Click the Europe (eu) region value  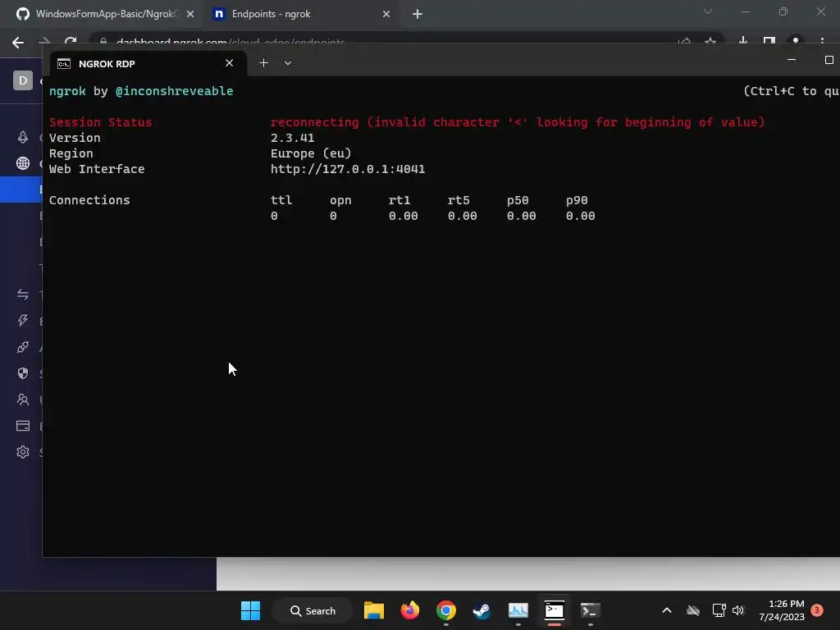311,153
